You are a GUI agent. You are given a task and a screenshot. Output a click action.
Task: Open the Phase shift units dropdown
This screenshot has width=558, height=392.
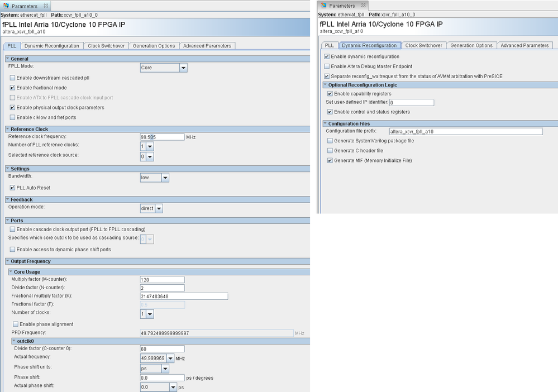coord(165,369)
